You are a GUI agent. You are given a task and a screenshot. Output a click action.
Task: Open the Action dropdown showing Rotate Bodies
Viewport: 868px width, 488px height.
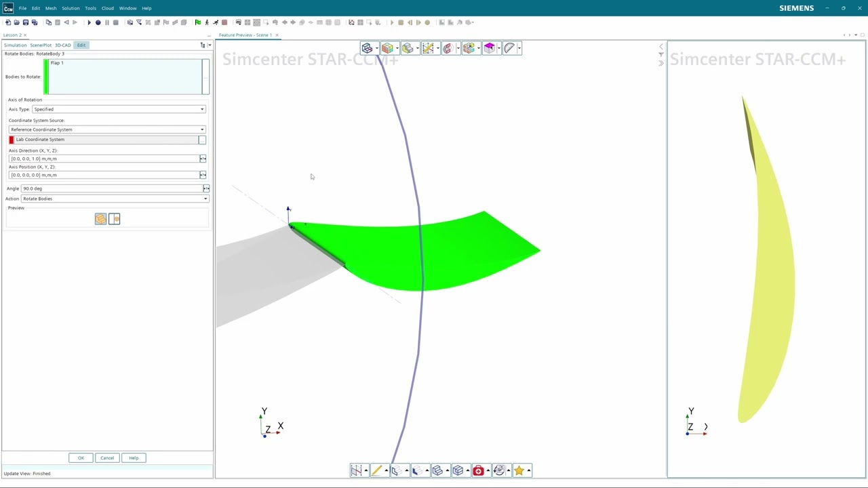click(115, 199)
